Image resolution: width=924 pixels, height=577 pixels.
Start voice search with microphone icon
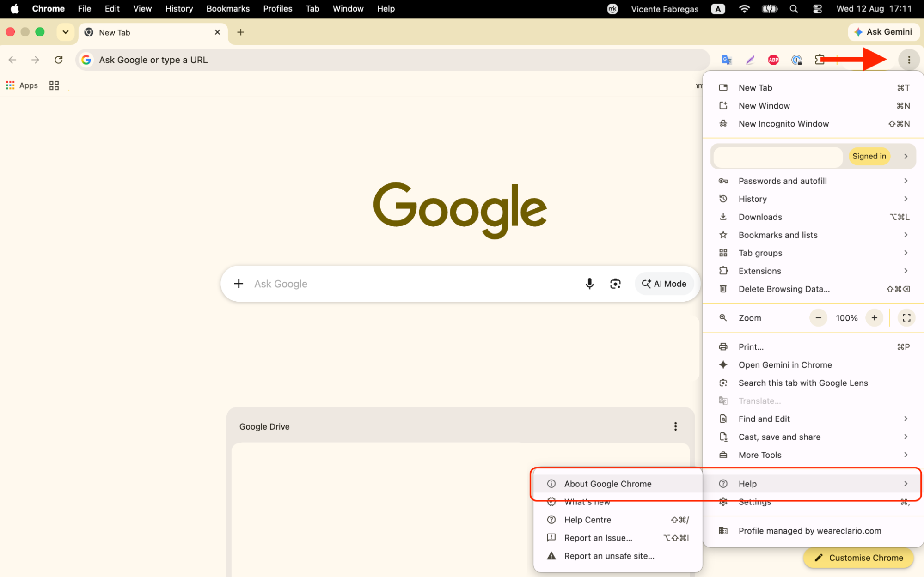coord(589,284)
